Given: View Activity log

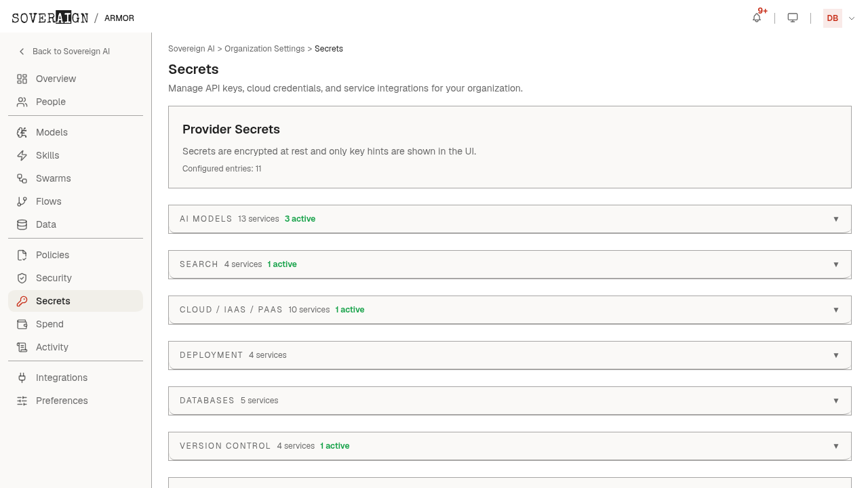Looking at the screenshot, I should pyautogui.click(x=75, y=347).
